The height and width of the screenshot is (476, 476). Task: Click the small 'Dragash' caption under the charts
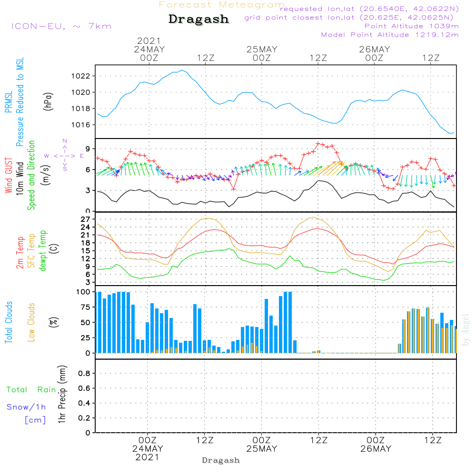pyautogui.click(x=221, y=460)
